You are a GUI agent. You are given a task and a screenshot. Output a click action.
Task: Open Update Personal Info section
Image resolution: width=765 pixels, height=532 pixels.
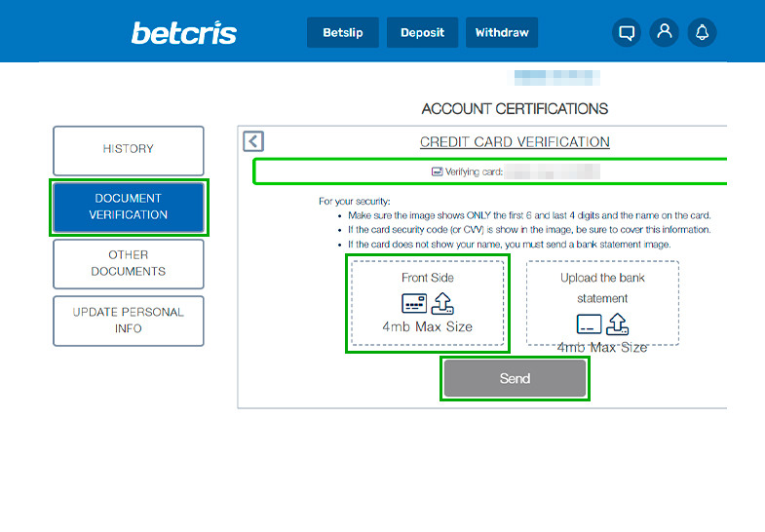(129, 321)
